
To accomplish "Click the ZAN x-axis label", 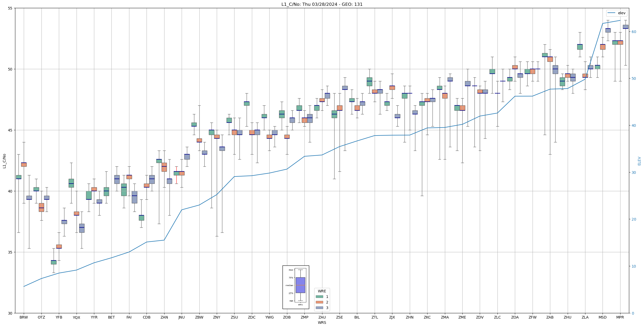I will tap(164, 317).
